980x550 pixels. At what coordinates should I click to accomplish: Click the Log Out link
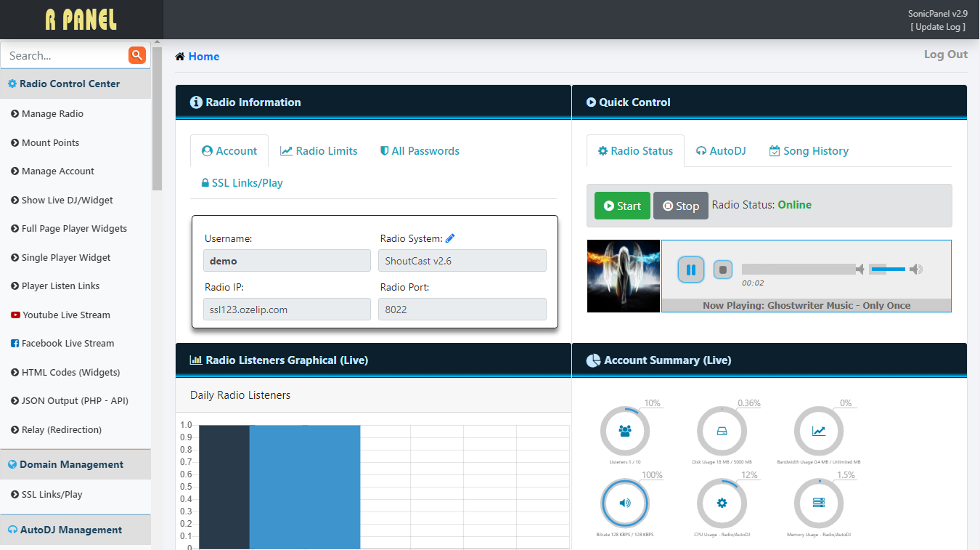click(945, 54)
